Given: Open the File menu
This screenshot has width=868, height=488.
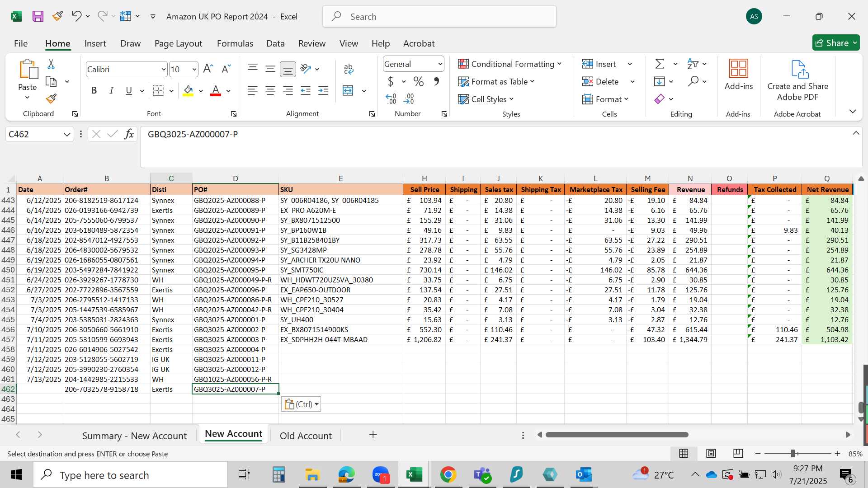Looking at the screenshot, I should [x=21, y=43].
